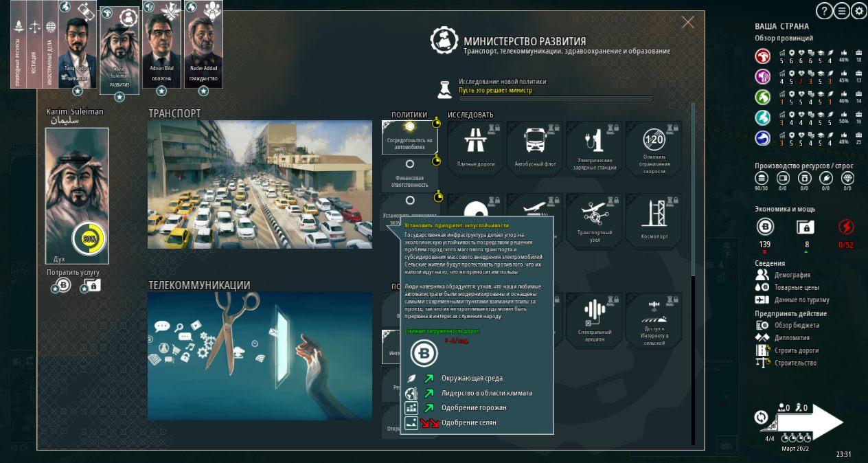The image size is (868, 463).
Task: Open the Спектральный аукцион research
Action: coord(593,320)
